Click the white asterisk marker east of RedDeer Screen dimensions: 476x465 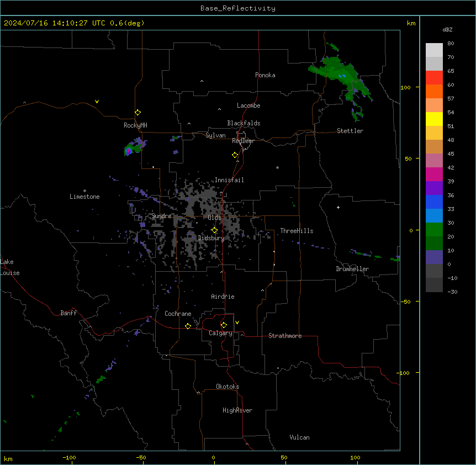(277, 167)
